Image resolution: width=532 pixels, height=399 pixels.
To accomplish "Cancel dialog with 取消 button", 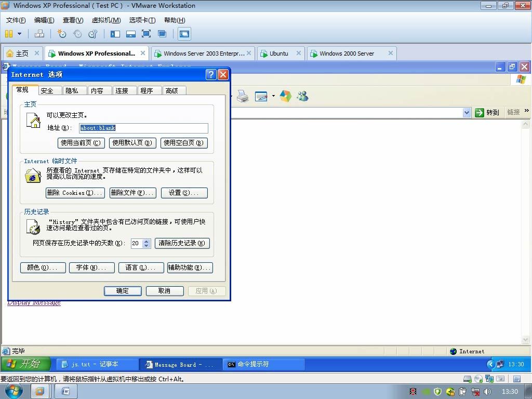I will pyautogui.click(x=165, y=291).
